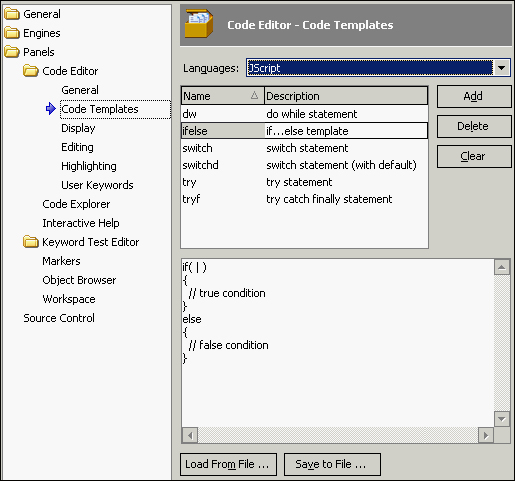Click the Save to File button
The height and width of the screenshot is (481, 515).
pyautogui.click(x=332, y=464)
